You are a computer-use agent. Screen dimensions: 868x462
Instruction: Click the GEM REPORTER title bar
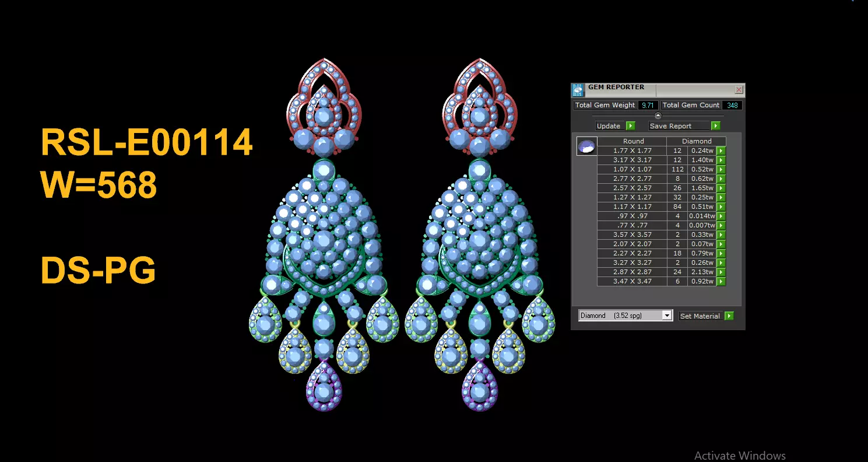659,90
